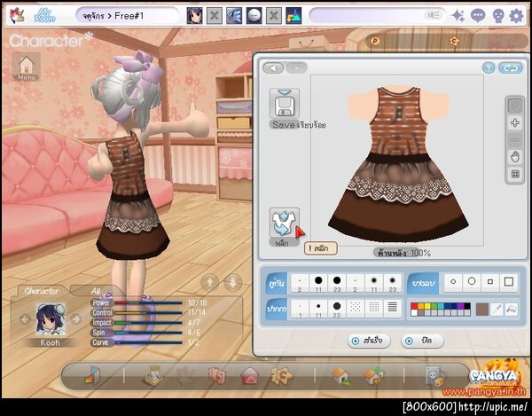
Task: Switch to the Character stats tab
Action: coord(41,291)
